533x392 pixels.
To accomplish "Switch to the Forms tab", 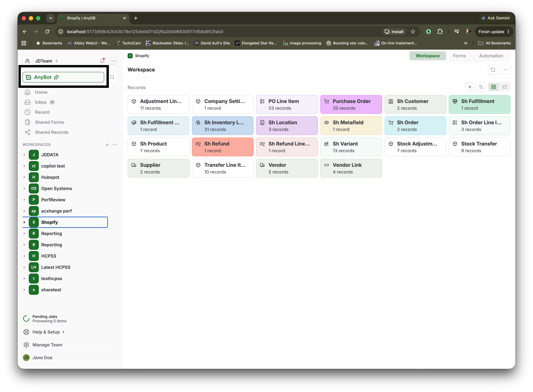I will pyautogui.click(x=459, y=56).
